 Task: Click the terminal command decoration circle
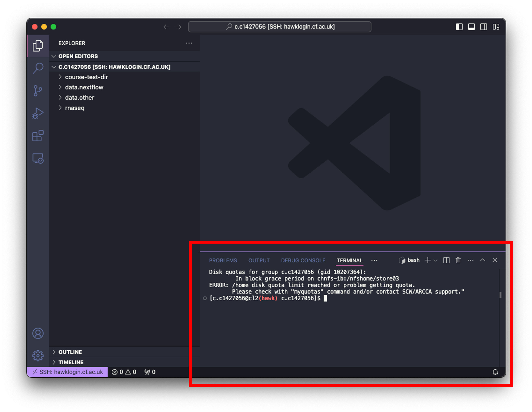point(205,298)
